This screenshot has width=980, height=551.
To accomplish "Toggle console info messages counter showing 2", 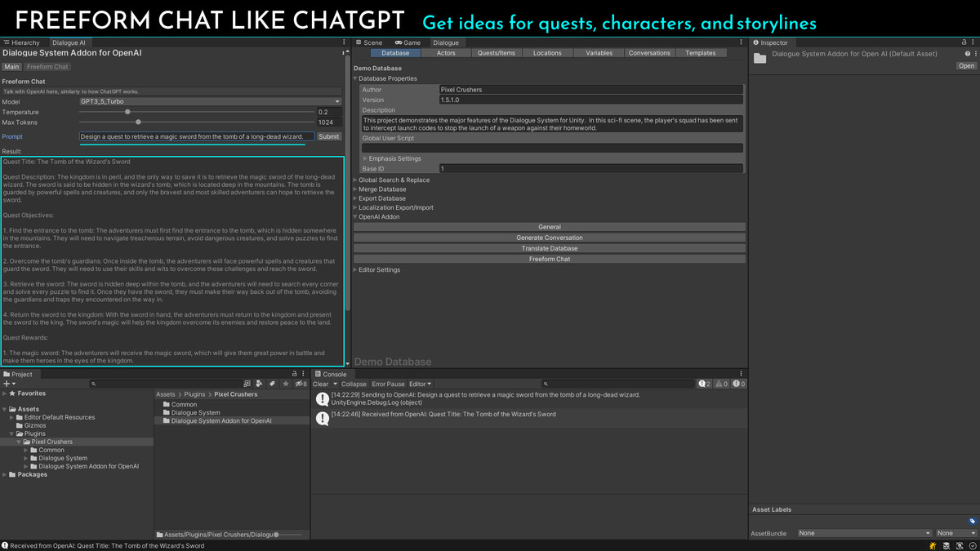I will click(704, 384).
